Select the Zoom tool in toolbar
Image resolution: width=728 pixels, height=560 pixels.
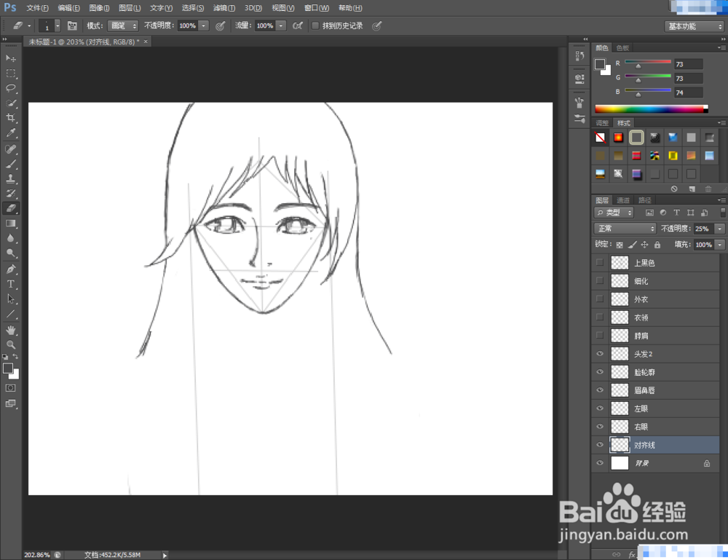[x=11, y=344]
